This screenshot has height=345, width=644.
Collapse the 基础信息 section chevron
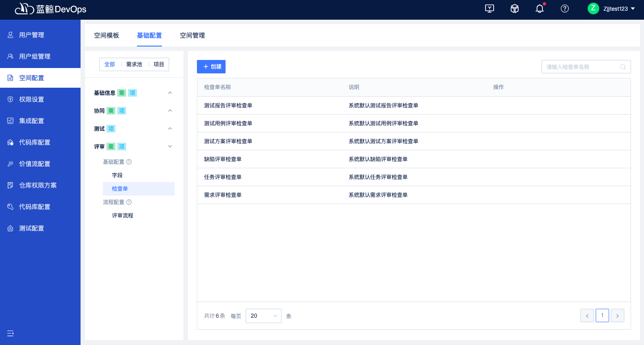point(170,93)
